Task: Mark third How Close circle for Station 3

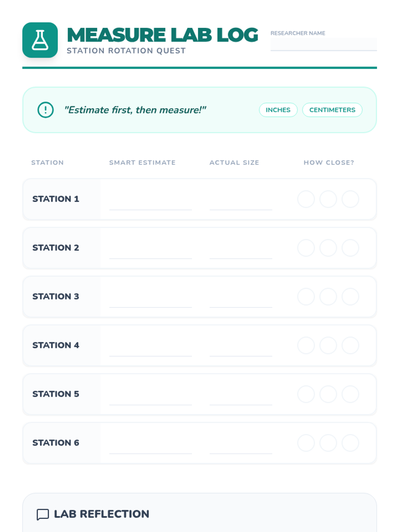Action: (x=350, y=297)
